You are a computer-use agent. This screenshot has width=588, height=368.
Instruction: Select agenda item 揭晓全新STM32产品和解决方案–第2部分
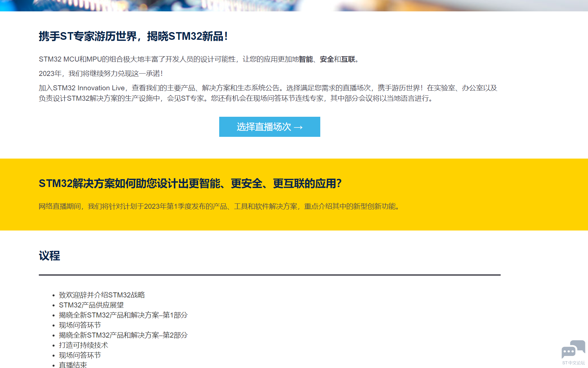coord(123,335)
